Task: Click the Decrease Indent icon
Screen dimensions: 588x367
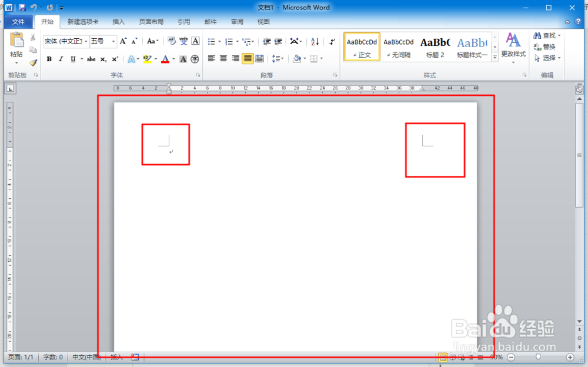Action: [266, 41]
